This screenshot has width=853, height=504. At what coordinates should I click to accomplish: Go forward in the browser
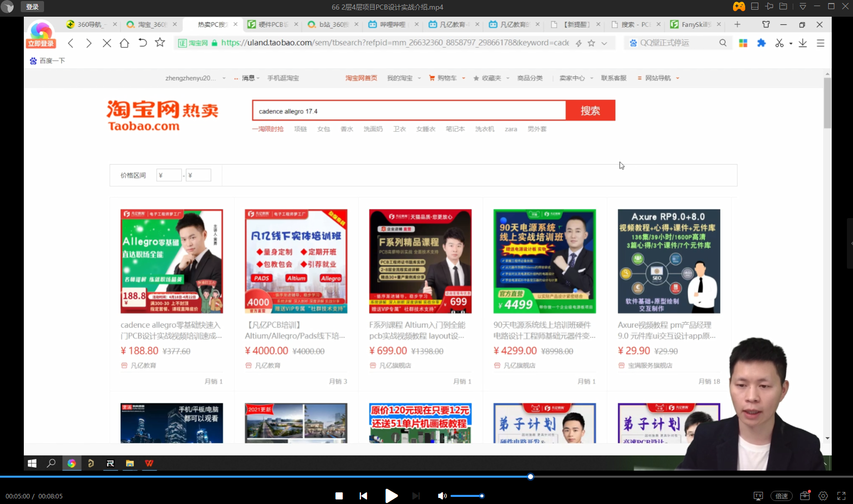[x=89, y=43]
